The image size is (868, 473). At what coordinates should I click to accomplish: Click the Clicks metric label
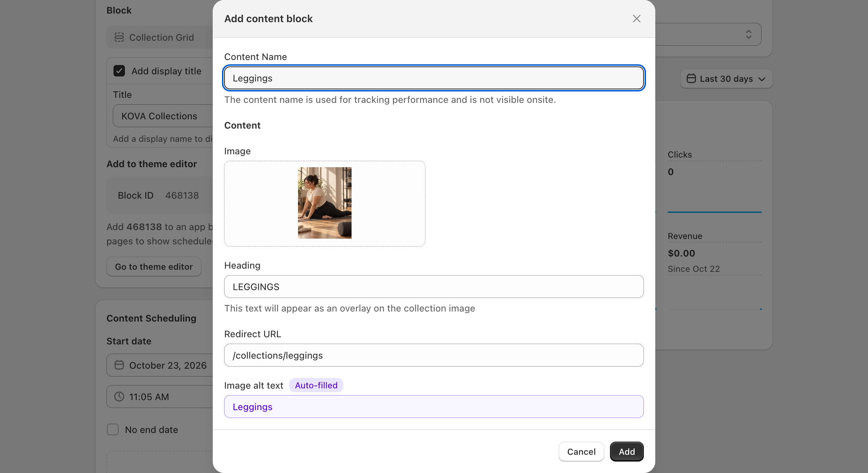(680, 155)
